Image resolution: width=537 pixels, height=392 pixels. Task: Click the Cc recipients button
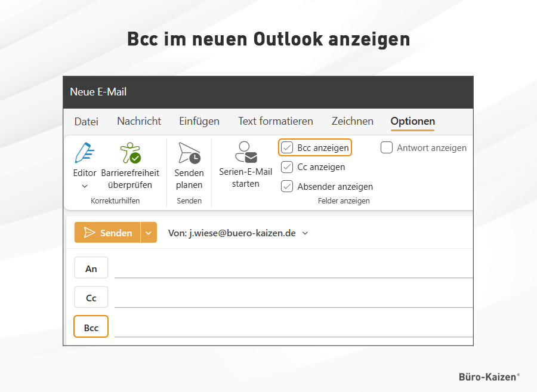[x=91, y=298]
